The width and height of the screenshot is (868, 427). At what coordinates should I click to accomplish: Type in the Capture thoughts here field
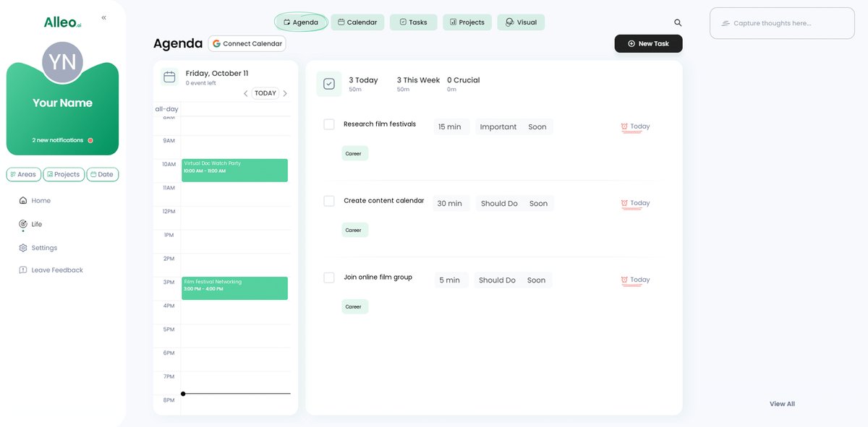coord(781,22)
